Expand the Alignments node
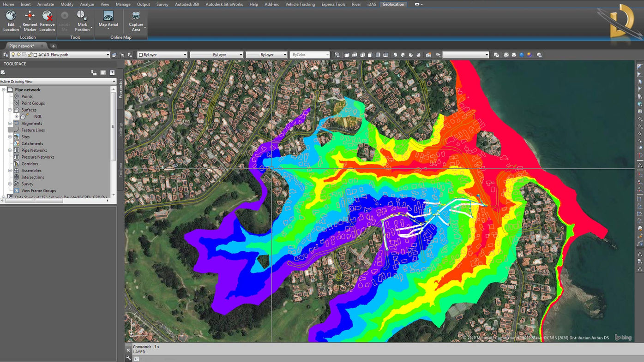The height and width of the screenshot is (362, 644). 10,123
